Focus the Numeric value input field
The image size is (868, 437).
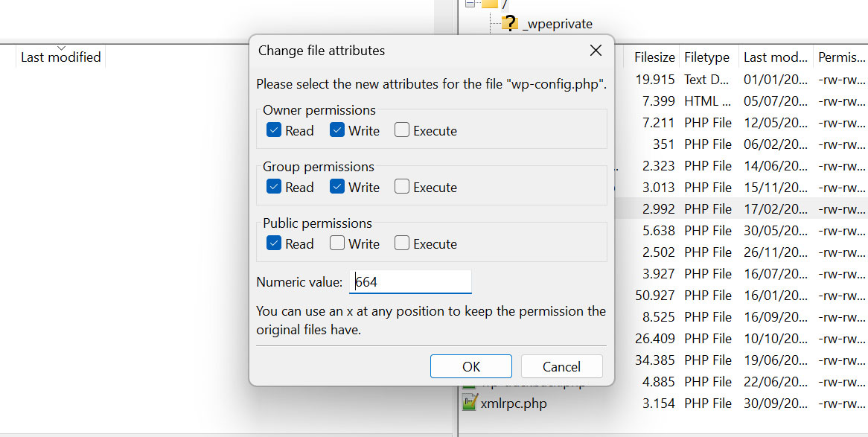(410, 282)
